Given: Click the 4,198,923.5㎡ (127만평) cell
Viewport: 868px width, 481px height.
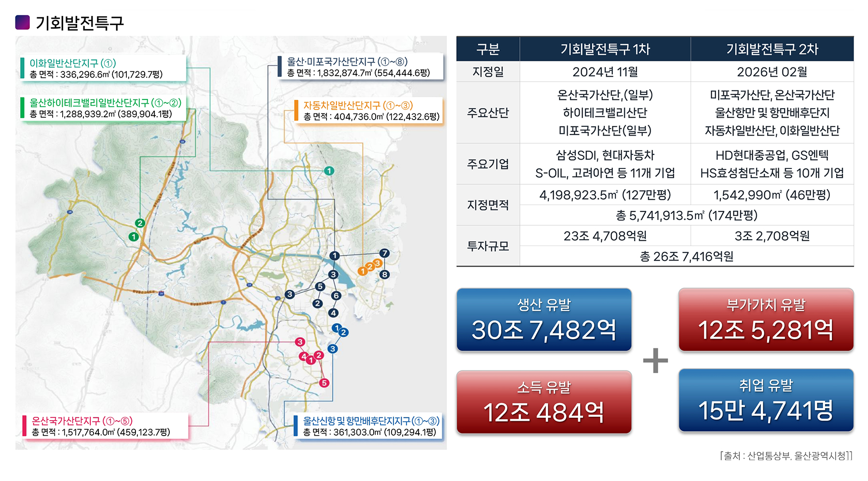Looking at the screenshot, I should point(605,195).
